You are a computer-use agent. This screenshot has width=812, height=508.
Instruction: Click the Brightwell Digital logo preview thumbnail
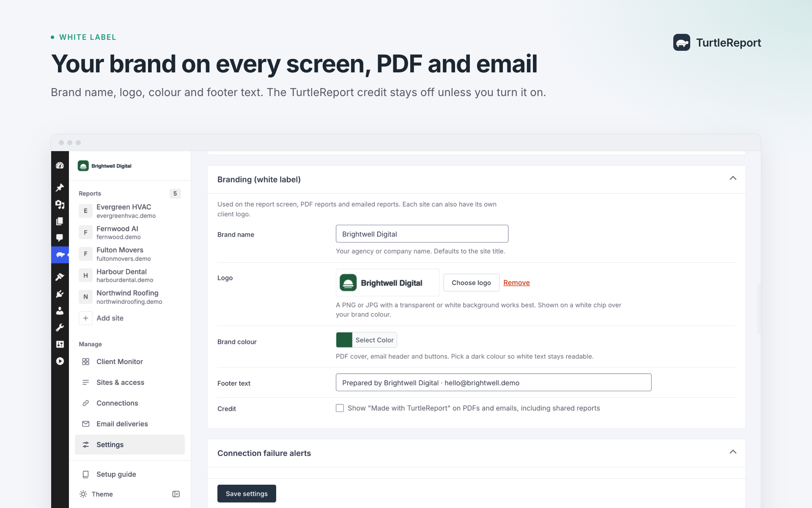pyautogui.click(x=387, y=282)
